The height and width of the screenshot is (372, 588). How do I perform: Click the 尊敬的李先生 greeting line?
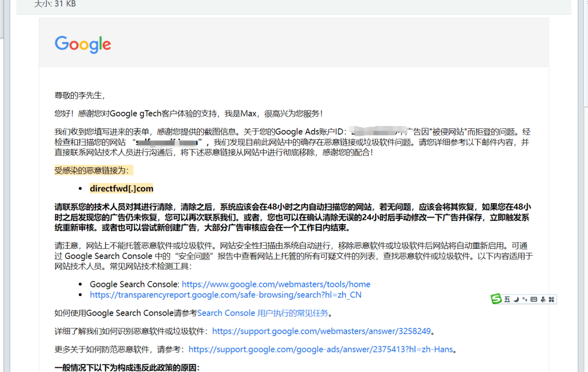pyautogui.click(x=79, y=95)
